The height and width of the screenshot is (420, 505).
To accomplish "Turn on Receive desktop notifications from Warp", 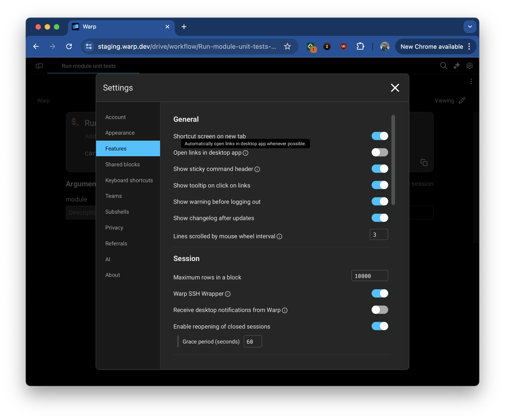I will click(379, 310).
